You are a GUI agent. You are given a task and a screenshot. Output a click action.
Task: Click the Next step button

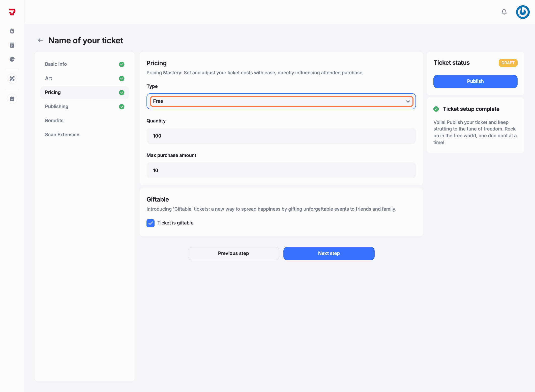[329, 253]
